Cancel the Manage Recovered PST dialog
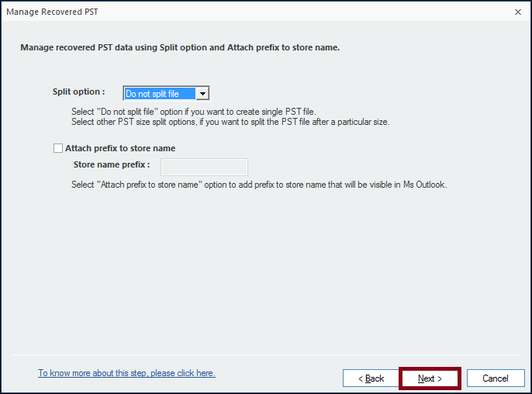The image size is (532, 394). coord(496,378)
